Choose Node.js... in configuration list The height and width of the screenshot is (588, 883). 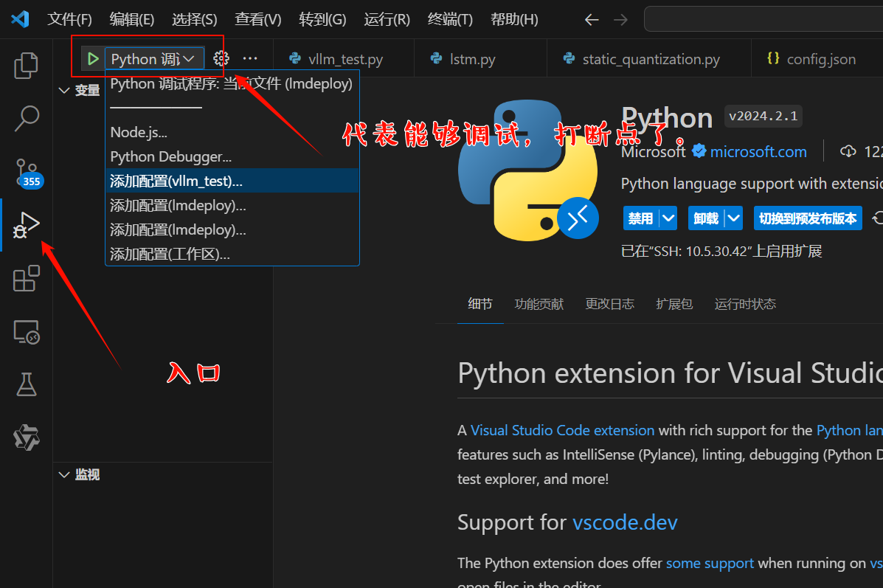point(232,132)
